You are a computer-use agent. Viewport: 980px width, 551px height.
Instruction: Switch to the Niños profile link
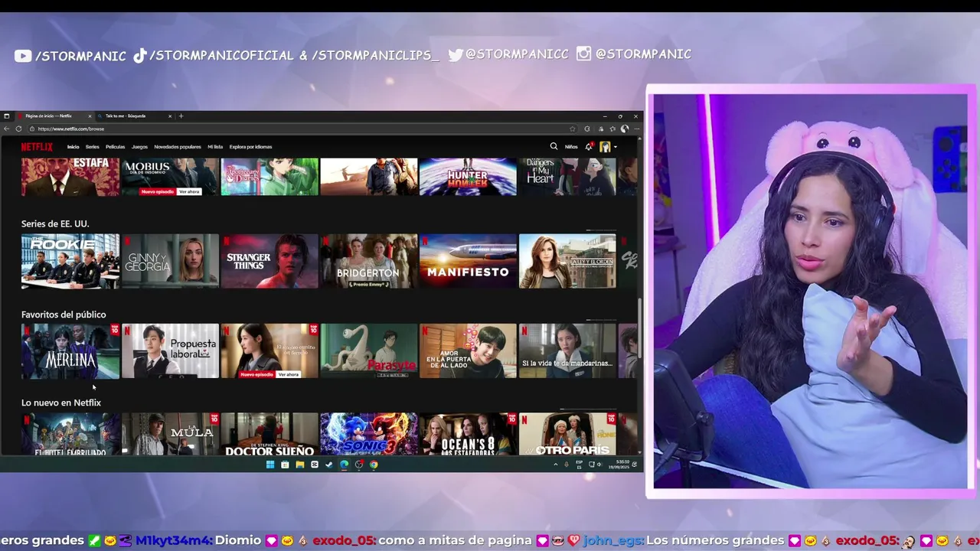click(571, 147)
